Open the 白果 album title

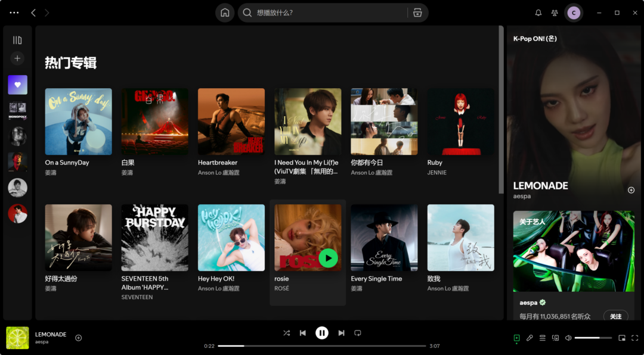pyautogui.click(x=128, y=163)
